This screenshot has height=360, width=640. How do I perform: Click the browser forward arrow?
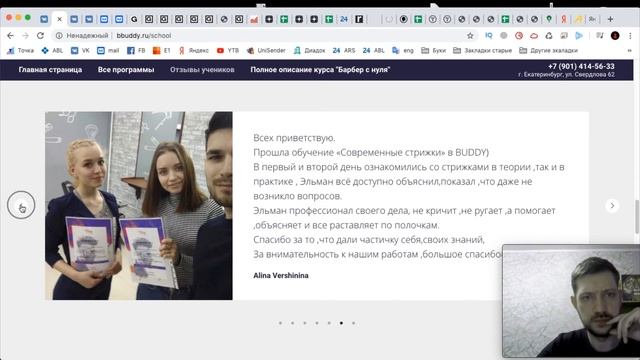[25, 36]
